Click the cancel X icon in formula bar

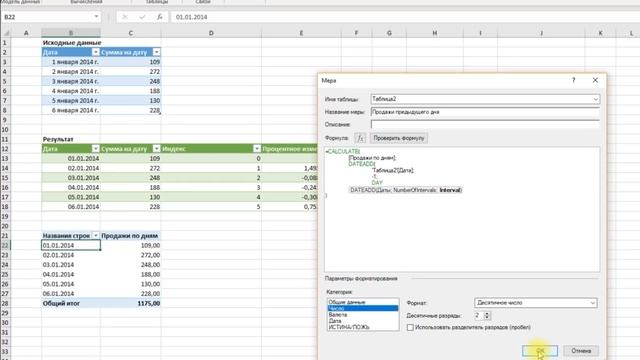125,17
